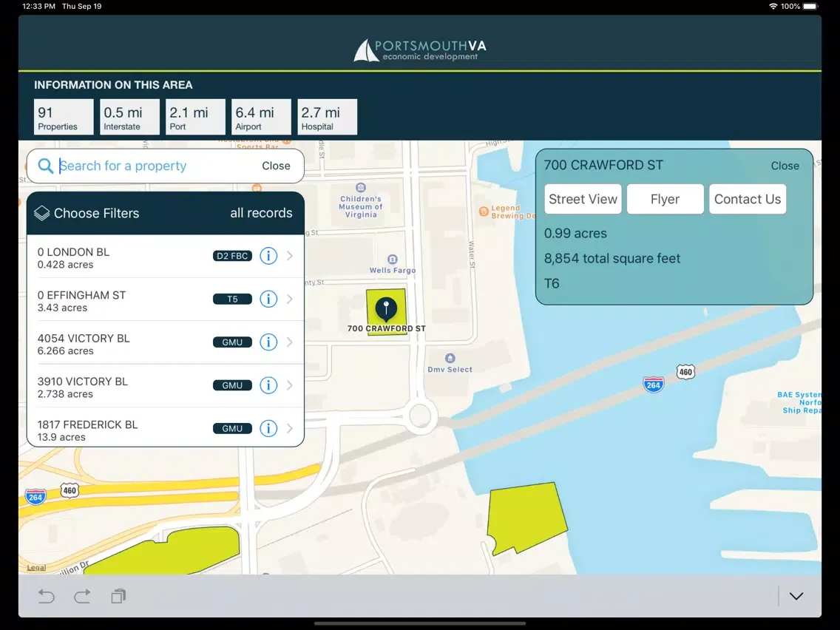This screenshot has width=840, height=630.
Task: Click the BAE Systems Norfolk Ship Repair label
Action: coord(799,402)
